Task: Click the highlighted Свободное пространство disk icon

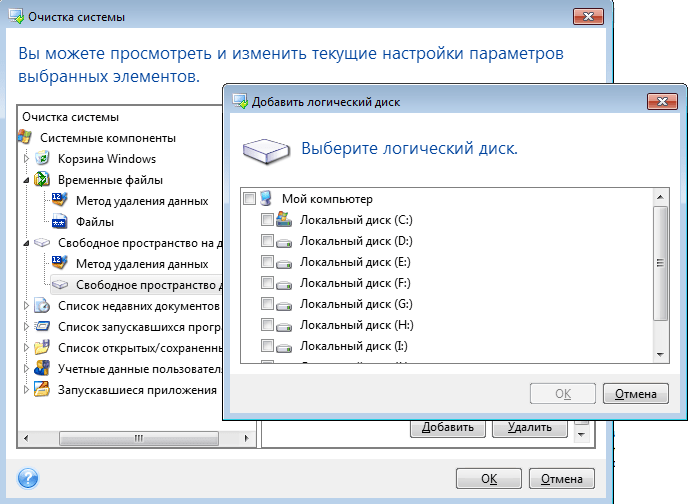Action: tap(60, 284)
